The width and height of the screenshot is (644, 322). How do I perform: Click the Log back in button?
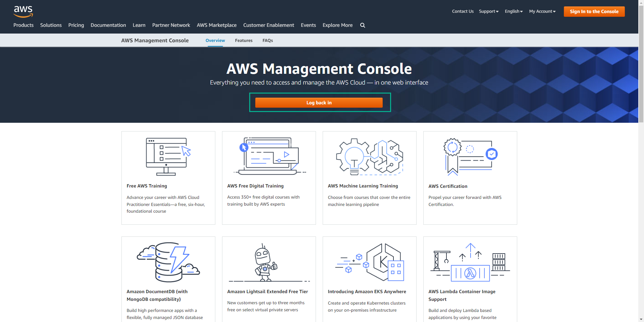(x=319, y=103)
